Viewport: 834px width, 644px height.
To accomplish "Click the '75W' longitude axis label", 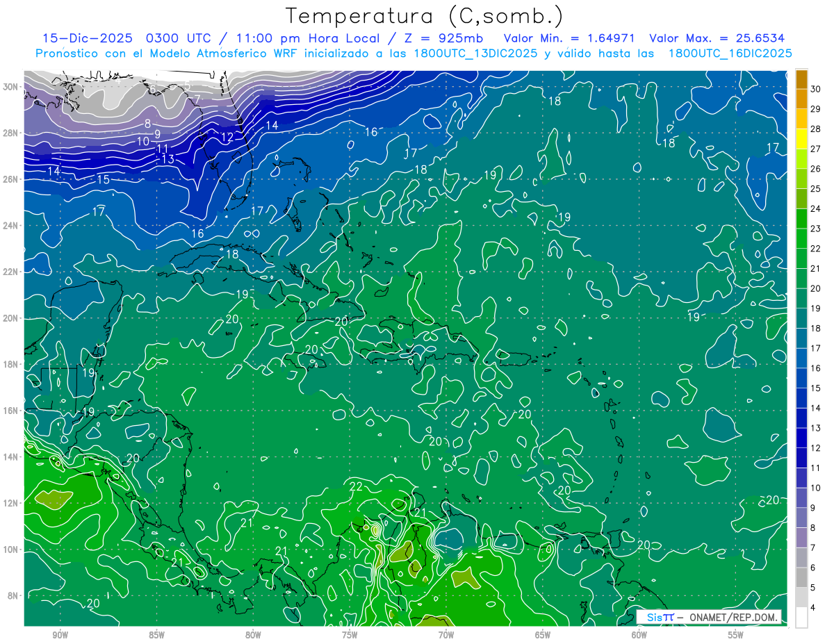I will 350,635.
